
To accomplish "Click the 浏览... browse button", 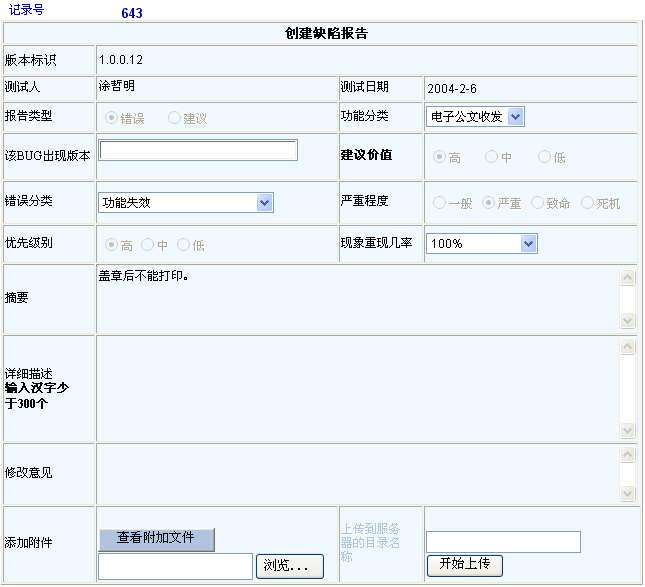I will 290,566.
